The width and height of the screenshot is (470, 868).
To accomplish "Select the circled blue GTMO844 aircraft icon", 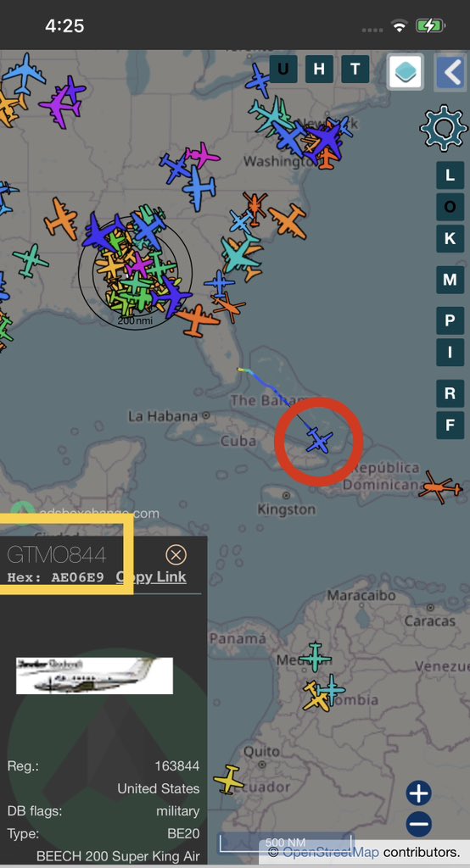I will pyautogui.click(x=318, y=440).
